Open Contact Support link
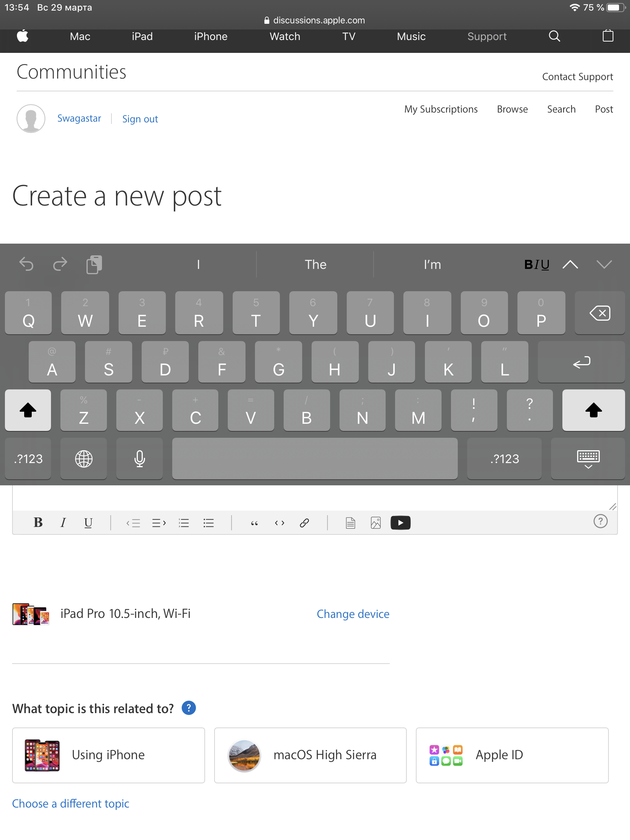Image resolution: width=630 pixels, height=840 pixels. (x=577, y=77)
